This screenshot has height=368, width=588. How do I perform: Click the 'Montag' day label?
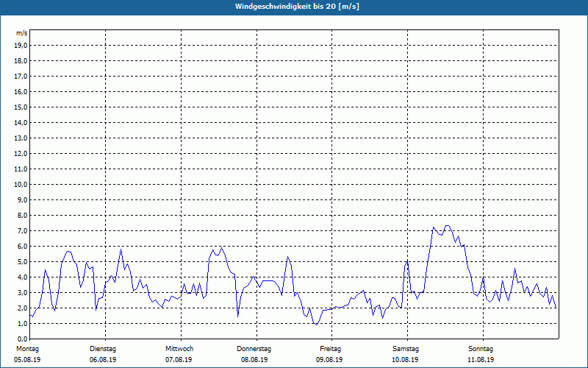27,349
